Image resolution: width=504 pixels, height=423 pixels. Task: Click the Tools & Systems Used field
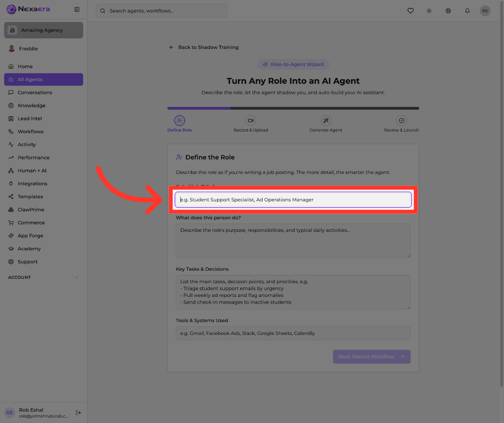(x=293, y=333)
